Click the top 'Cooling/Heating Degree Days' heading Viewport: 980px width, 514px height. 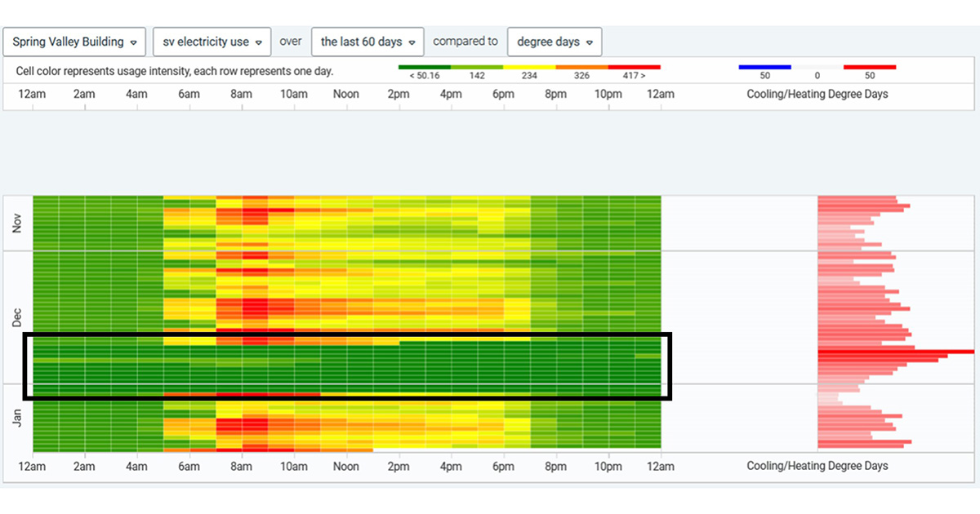coord(817,94)
